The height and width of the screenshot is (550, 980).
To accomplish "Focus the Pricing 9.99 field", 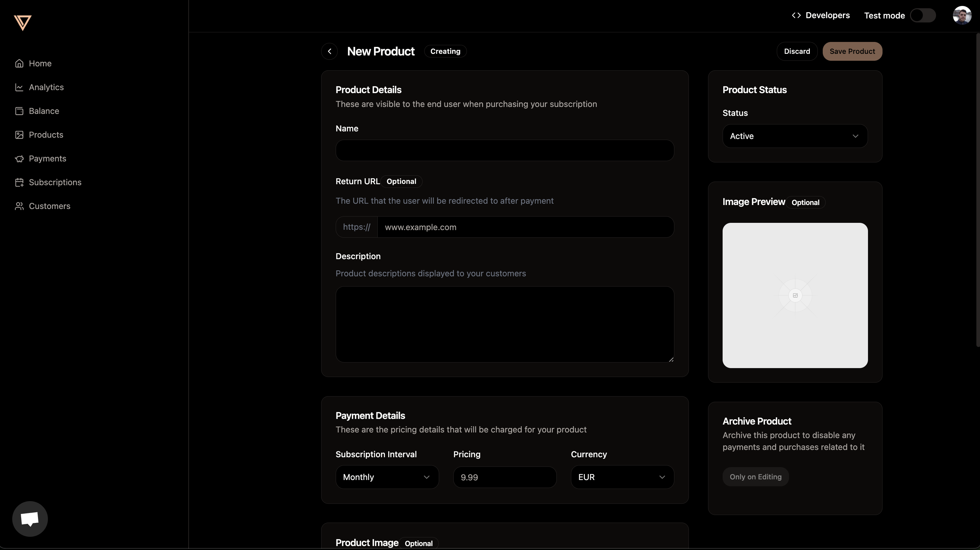I will [505, 477].
